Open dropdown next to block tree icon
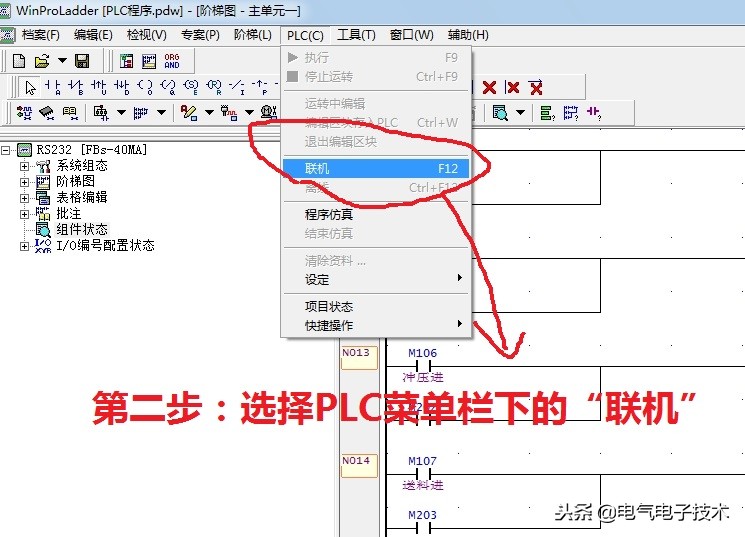This screenshot has width=745, height=537. pyautogui.click(x=121, y=113)
